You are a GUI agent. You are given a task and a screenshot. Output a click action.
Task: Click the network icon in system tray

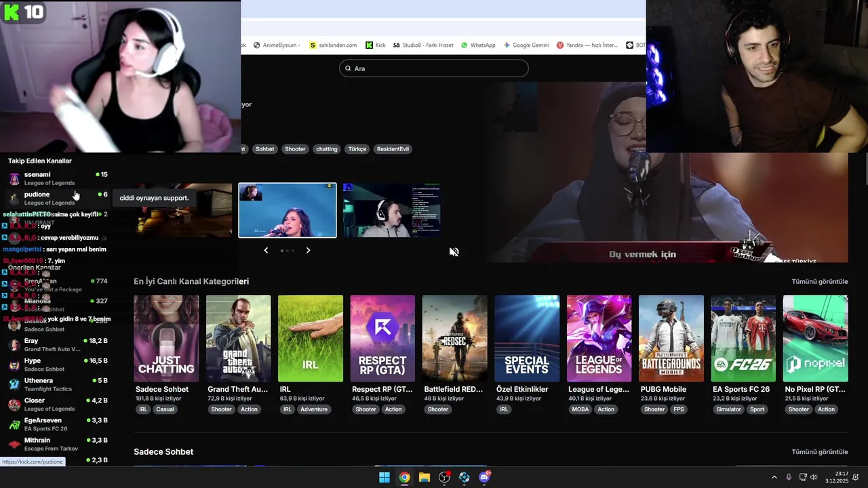[x=803, y=477]
